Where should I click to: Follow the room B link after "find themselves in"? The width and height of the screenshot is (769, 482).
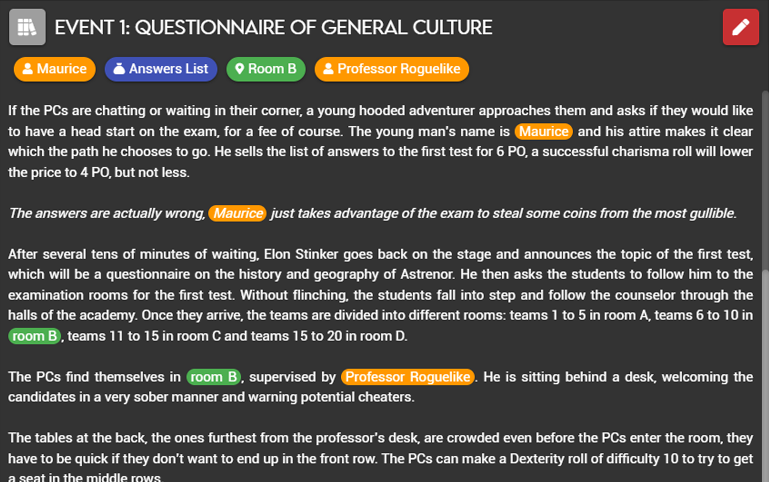click(214, 377)
